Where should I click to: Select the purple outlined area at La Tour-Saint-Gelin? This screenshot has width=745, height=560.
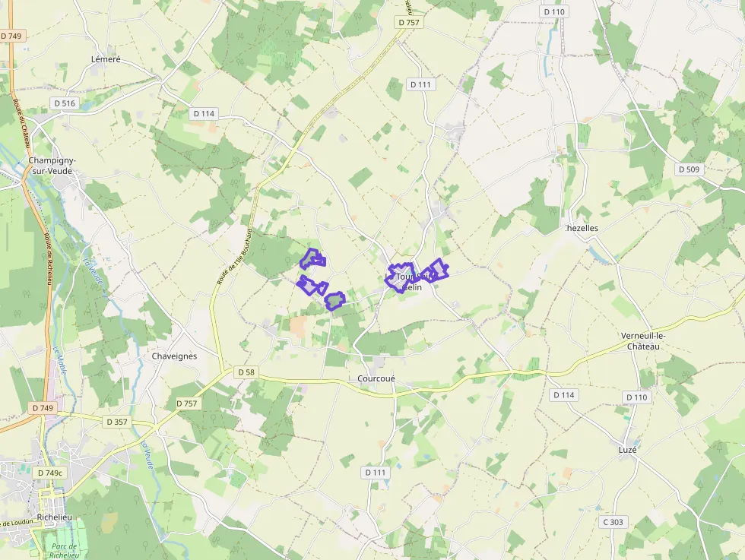[x=401, y=277]
